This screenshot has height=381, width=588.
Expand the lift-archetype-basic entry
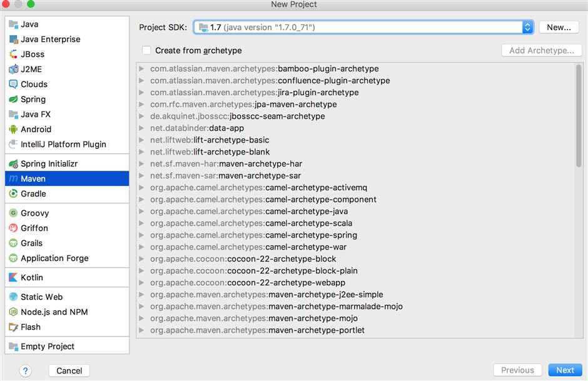[x=141, y=140]
